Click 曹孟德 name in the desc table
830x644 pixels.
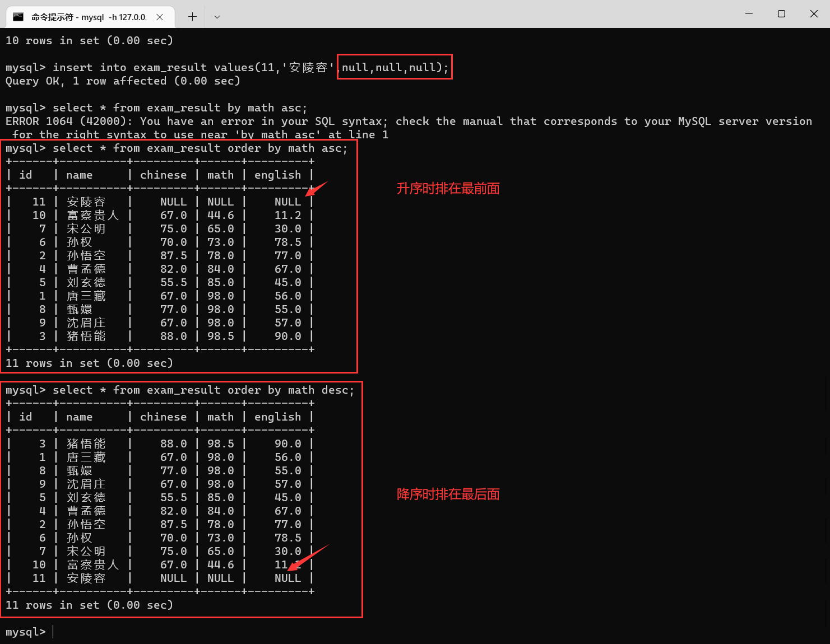pos(86,511)
